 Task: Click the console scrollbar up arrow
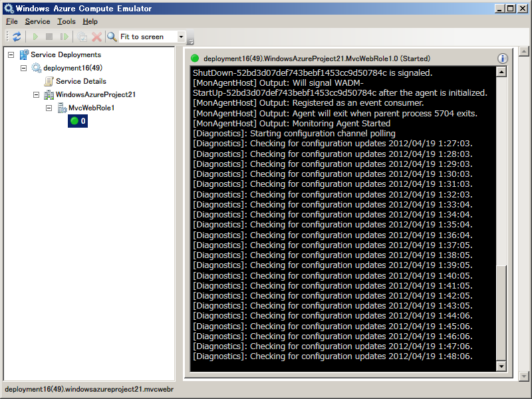[501, 72]
